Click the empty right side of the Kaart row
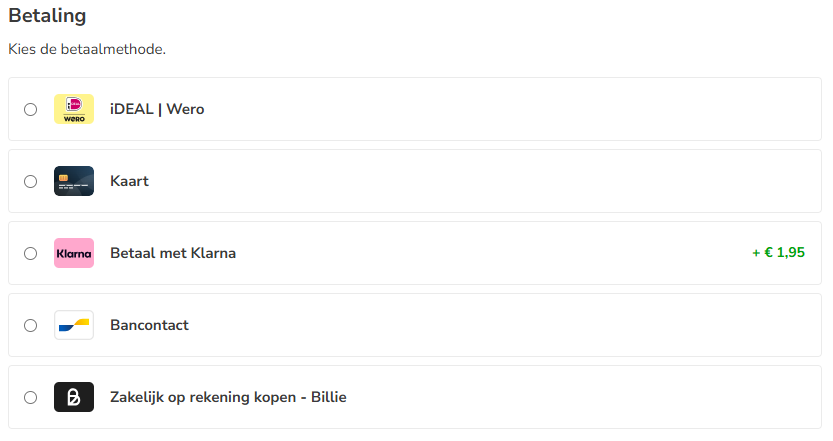Image resolution: width=833 pixels, height=441 pixels. [x=600, y=181]
